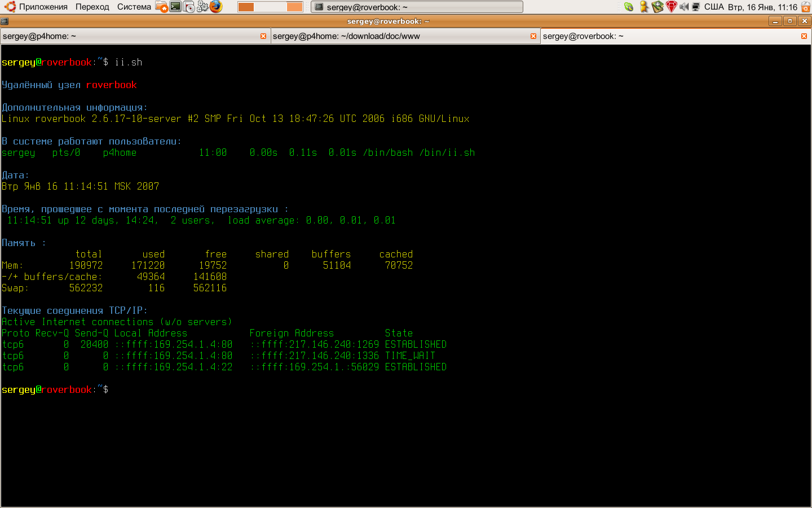Click the network monitor tray icon
Screen dimensions: 812x508
[696, 7]
